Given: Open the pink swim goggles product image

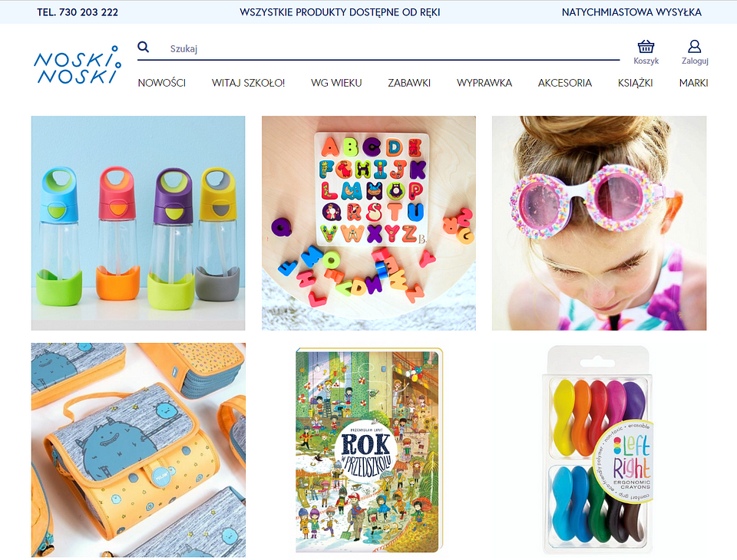Looking at the screenshot, I should coord(599,223).
